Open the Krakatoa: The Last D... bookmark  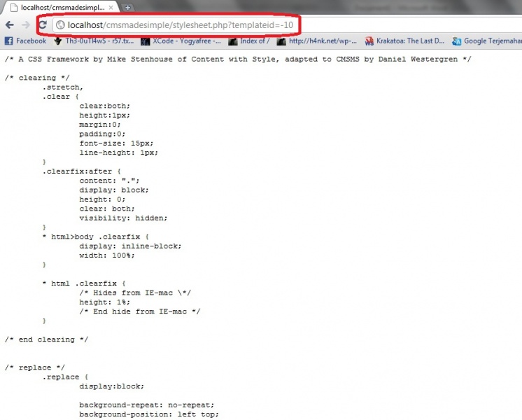404,41
